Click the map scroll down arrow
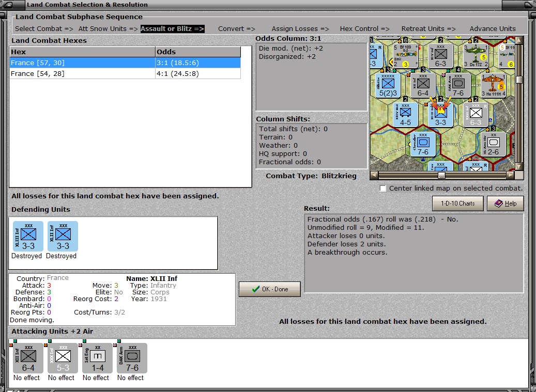 click(519, 166)
